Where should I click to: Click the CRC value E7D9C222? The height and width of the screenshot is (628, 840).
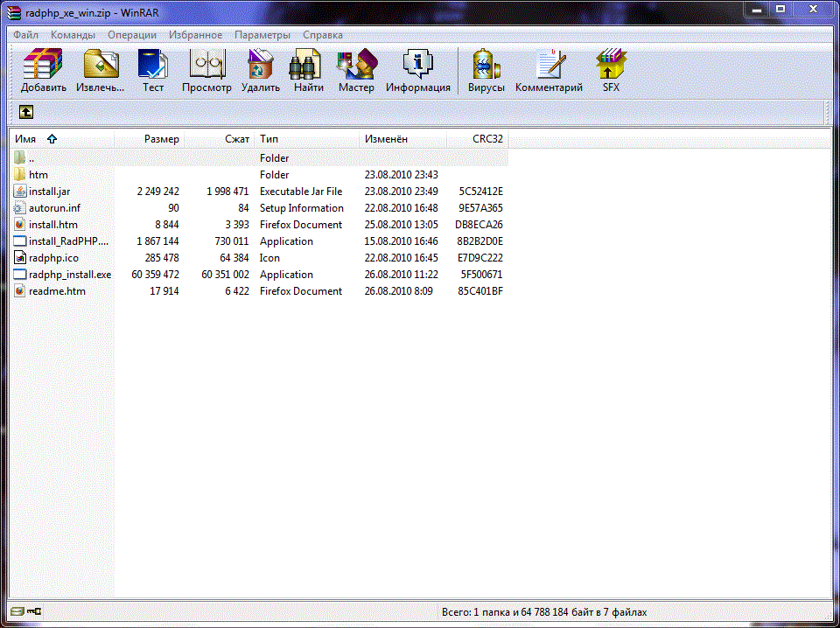[480, 257]
